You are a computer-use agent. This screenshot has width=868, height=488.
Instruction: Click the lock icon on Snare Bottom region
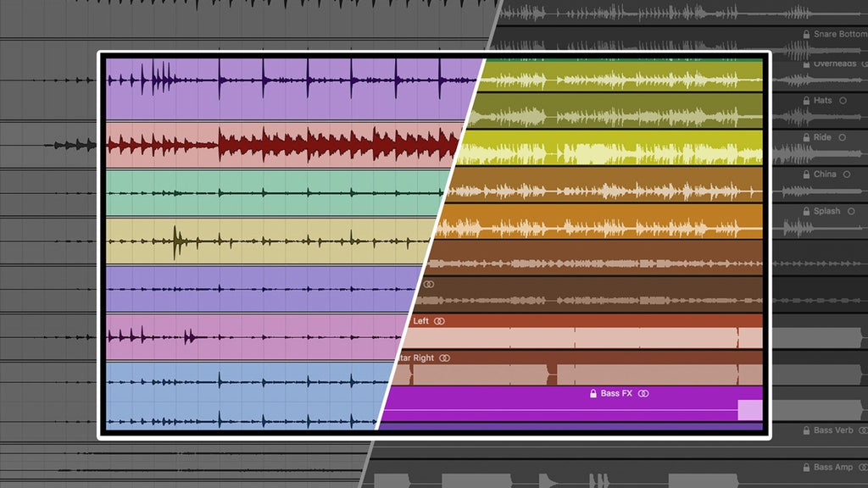tap(806, 34)
